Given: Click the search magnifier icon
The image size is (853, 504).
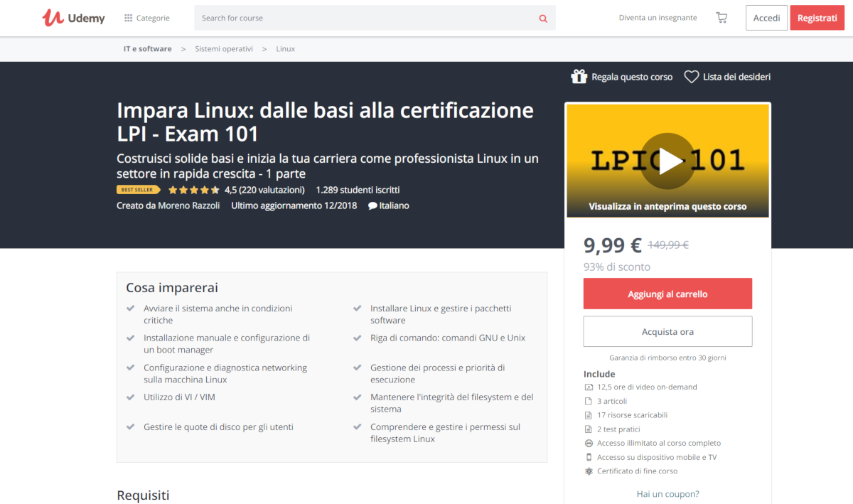Looking at the screenshot, I should [x=543, y=18].
